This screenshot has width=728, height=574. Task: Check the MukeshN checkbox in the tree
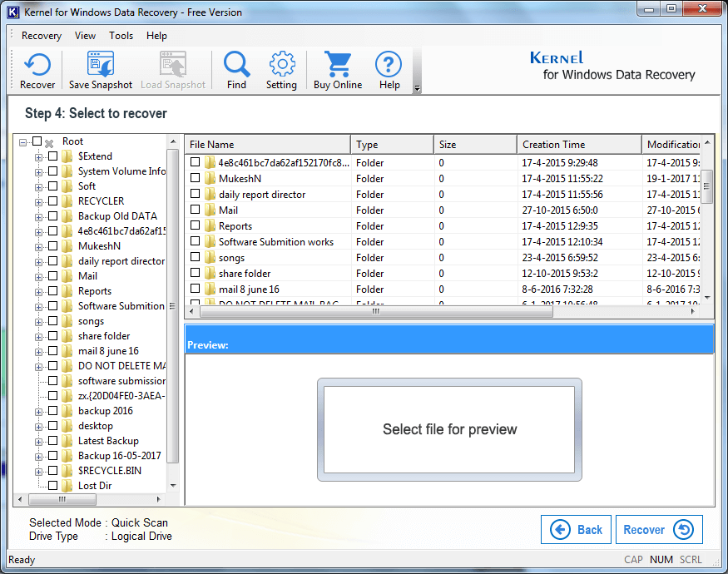[x=53, y=246]
